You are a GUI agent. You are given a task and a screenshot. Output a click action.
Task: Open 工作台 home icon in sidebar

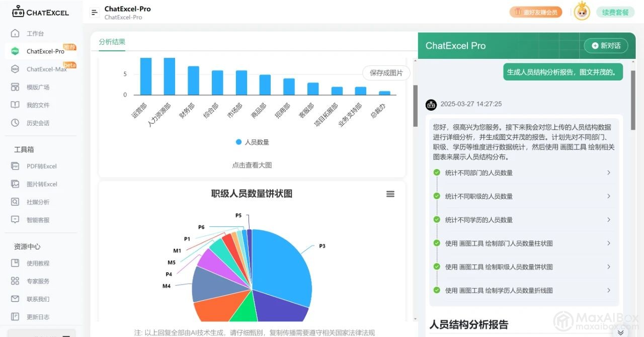click(15, 33)
